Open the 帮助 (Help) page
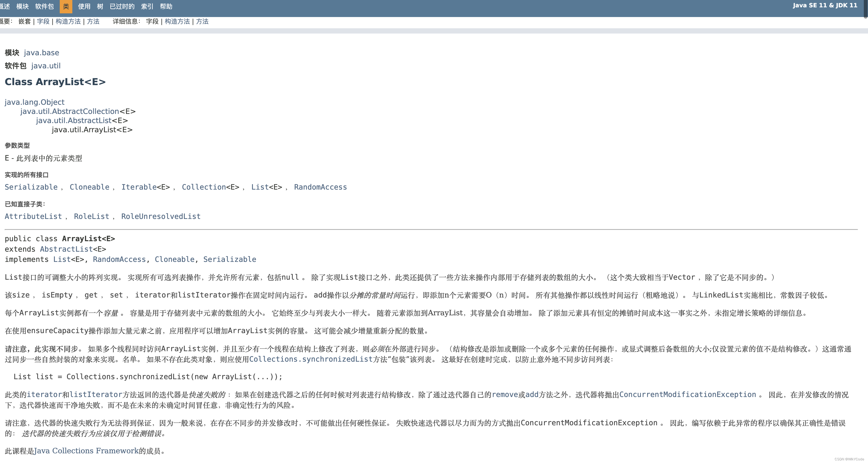Viewport: 868px width, 463px height. coord(166,6)
